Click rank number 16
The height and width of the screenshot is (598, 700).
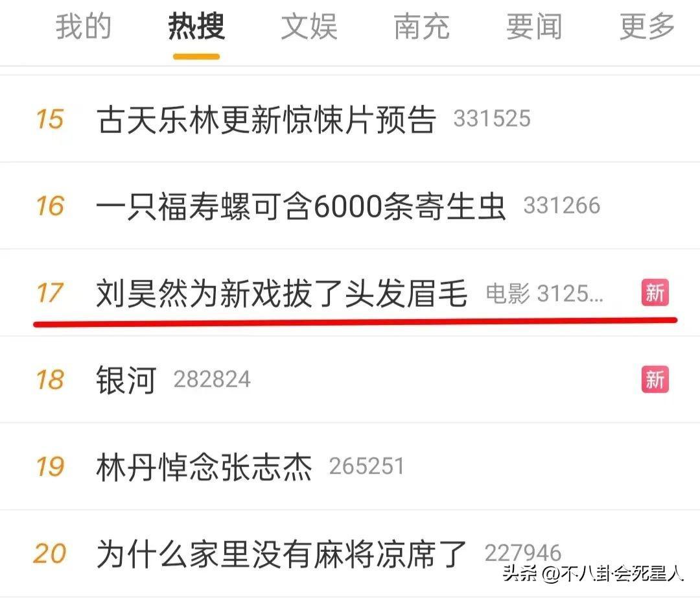tap(50, 206)
